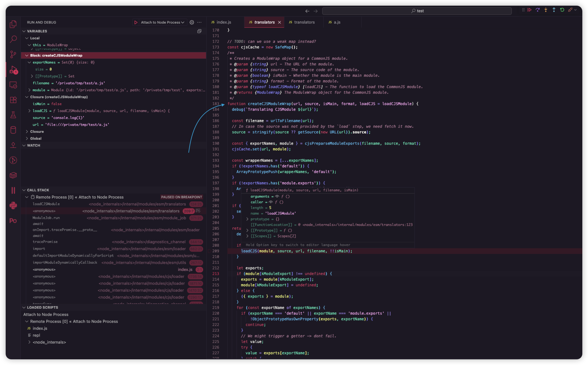Open the Source Control view

[x=13, y=54]
